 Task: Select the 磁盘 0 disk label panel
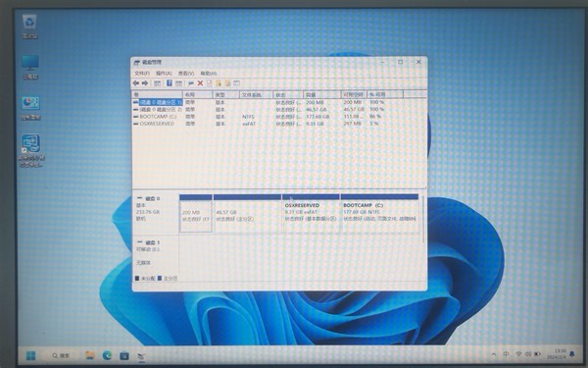tap(156, 213)
